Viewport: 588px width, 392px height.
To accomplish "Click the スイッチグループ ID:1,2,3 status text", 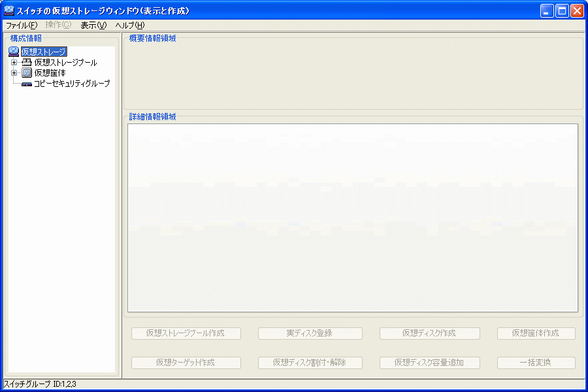I will click(40, 384).
